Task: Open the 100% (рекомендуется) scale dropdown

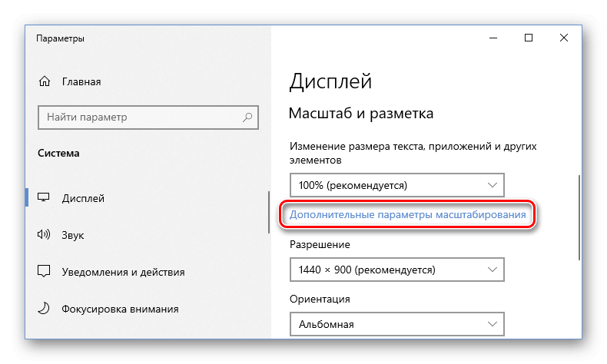Action: pos(397,185)
